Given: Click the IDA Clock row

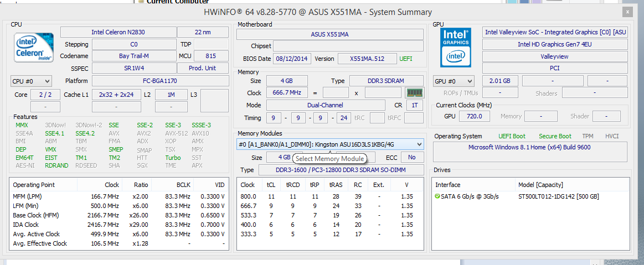Looking at the screenshot, I should (x=119, y=225).
